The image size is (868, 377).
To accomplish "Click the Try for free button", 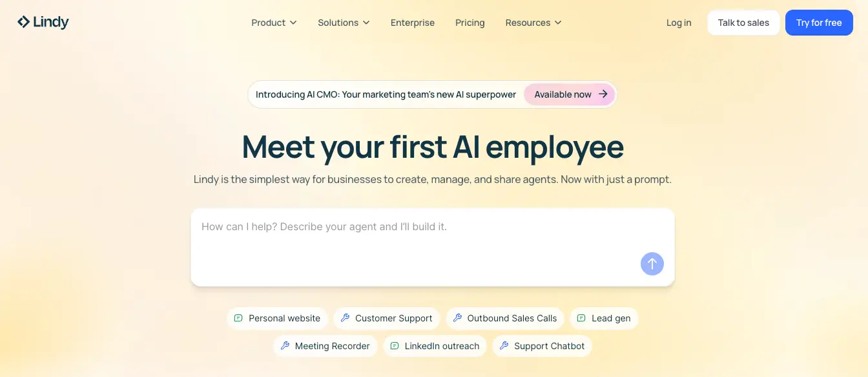I will [819, 23].
